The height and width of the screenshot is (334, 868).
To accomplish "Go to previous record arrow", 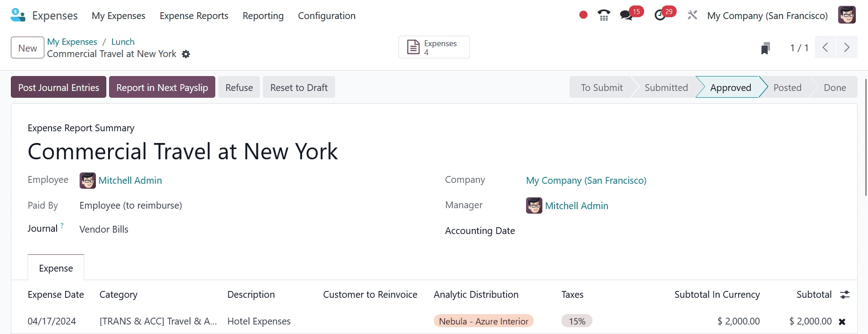I will click(x=825, y=48).
